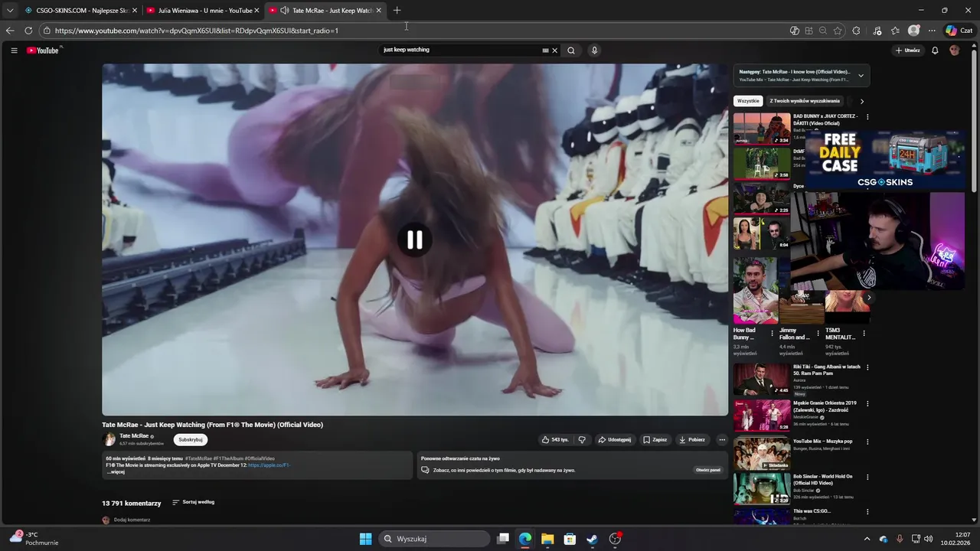Open options for BAD BUNNY DÁKITI video
The height and width of the screenshot is (551, 980).
coord(867,117)
